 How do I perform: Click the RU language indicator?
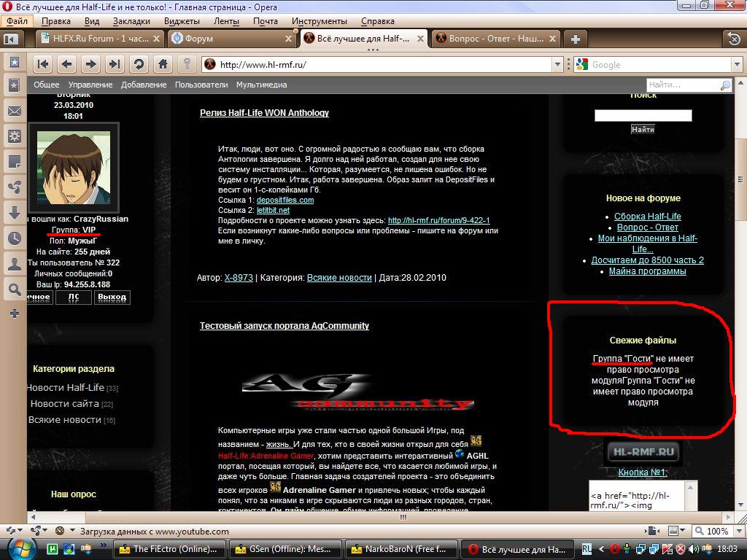point(587,549)
